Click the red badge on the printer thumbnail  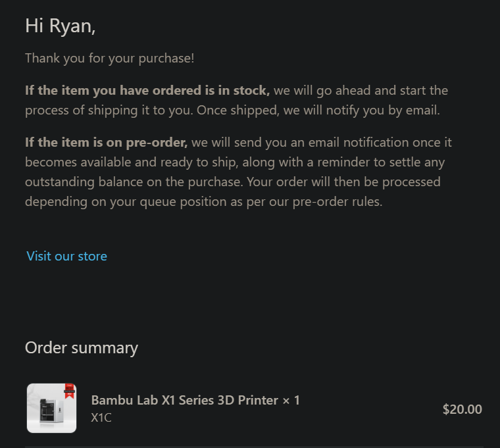(x=70, y=391)
